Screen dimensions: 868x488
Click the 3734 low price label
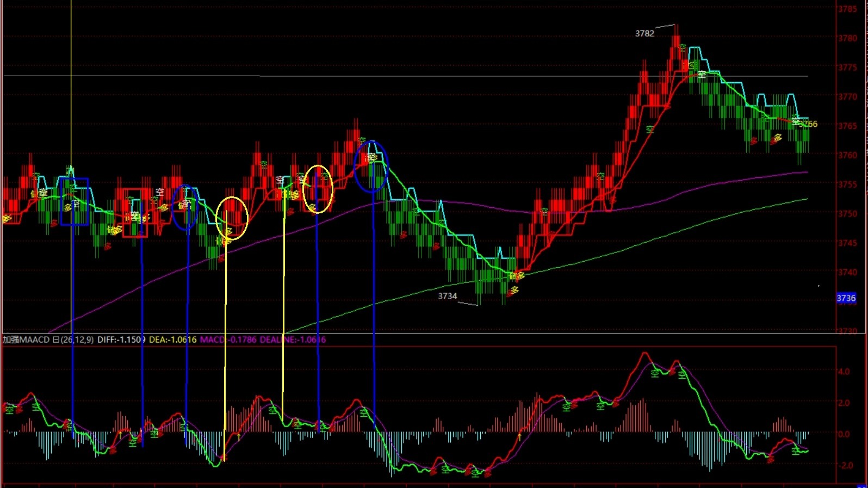pyautogui.click(x=448, y=296)
